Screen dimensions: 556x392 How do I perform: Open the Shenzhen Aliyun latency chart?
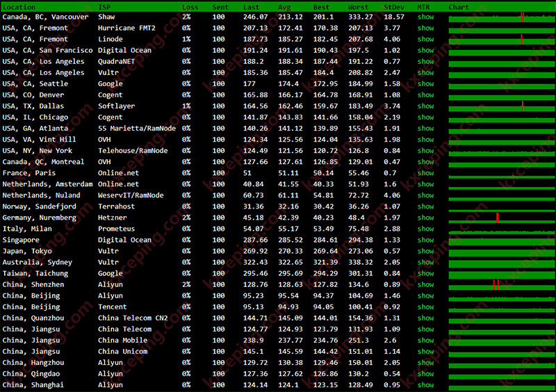[501, 285]
